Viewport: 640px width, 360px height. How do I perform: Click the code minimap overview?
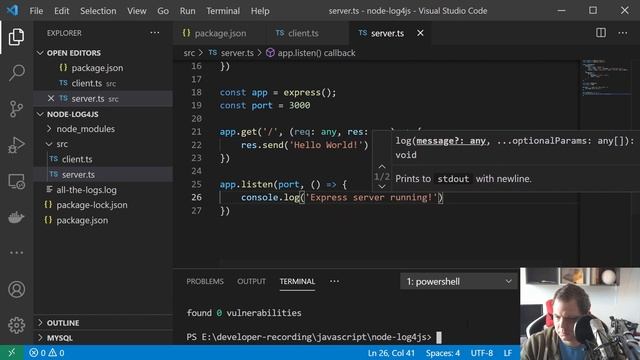point(606,78)
